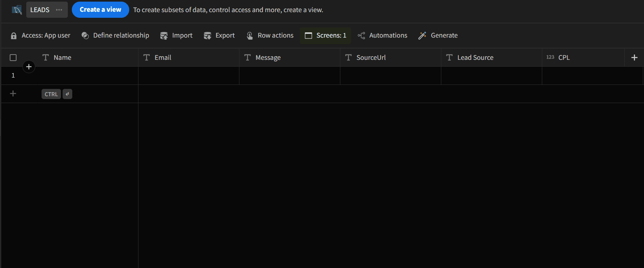The height and width of the screenshot is (268, 644).
Task: Click the Name cell in row 1
Action: 88,76
